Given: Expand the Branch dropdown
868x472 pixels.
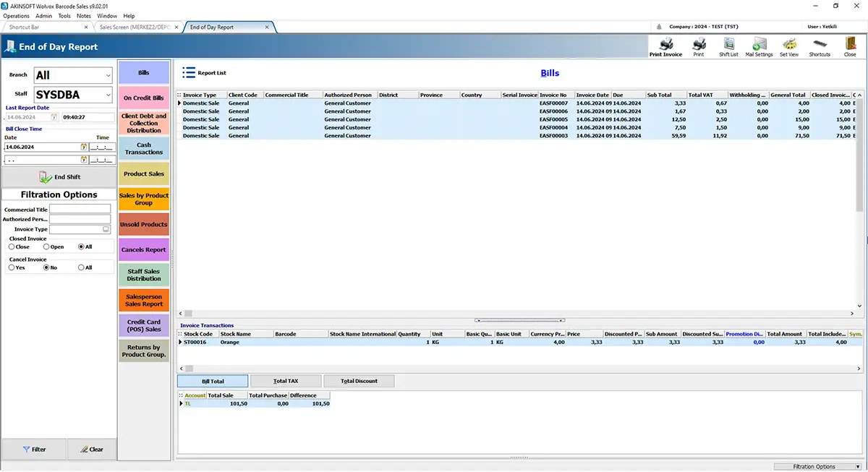Looking at the screenshot, I should 109,75.
